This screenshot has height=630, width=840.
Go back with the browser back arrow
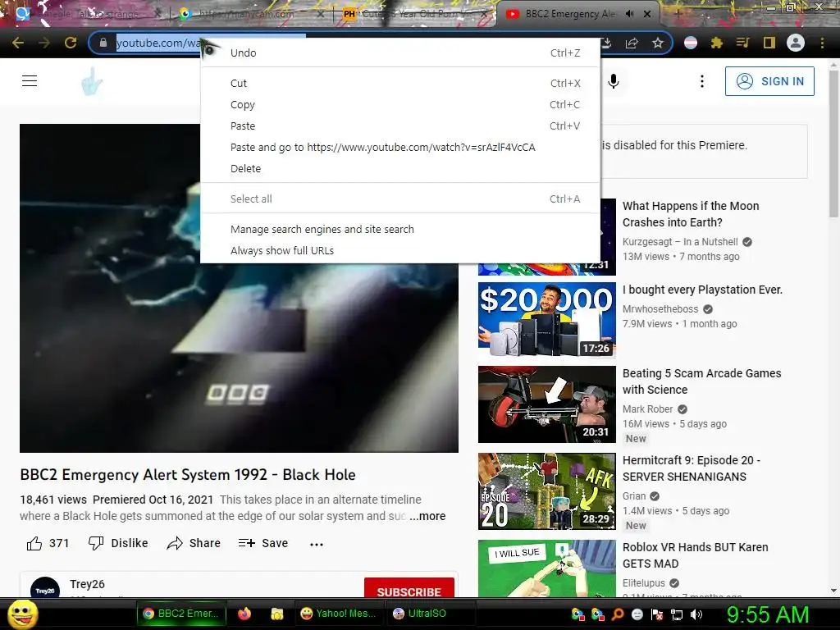[18, 43]
